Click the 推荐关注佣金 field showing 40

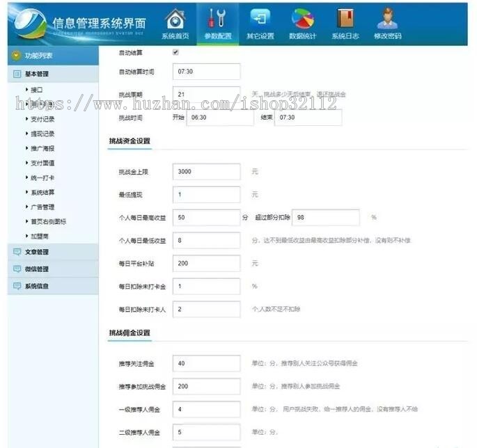pos(206,364)
